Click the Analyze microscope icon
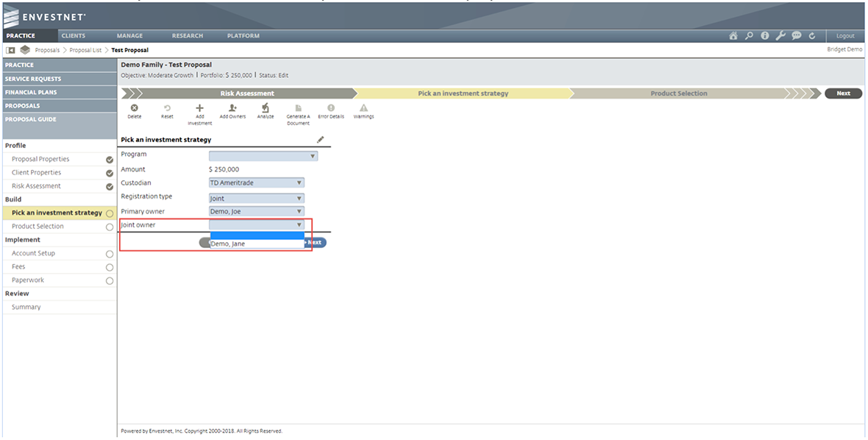The width and height of the screenshot is (868, 440). coord(265,108)
